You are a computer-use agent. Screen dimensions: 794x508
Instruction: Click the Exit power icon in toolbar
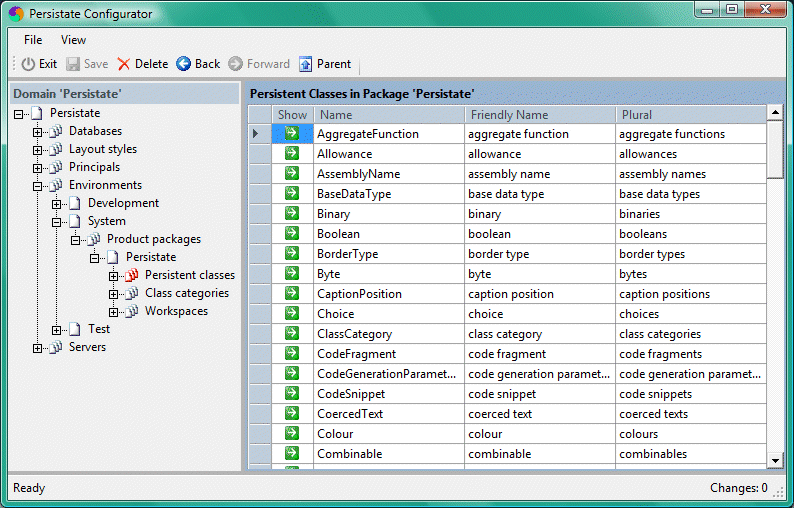click(28, 64)
